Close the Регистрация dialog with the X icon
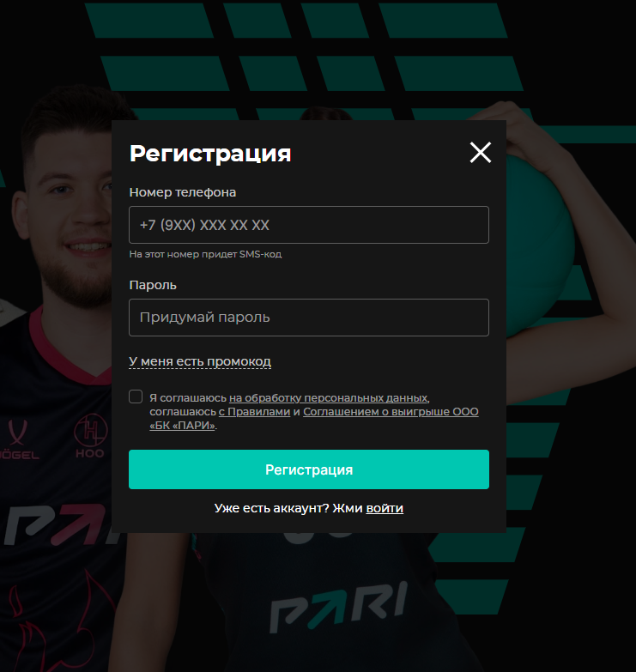This screenshot has width=636, height=672. coord(480,153)
